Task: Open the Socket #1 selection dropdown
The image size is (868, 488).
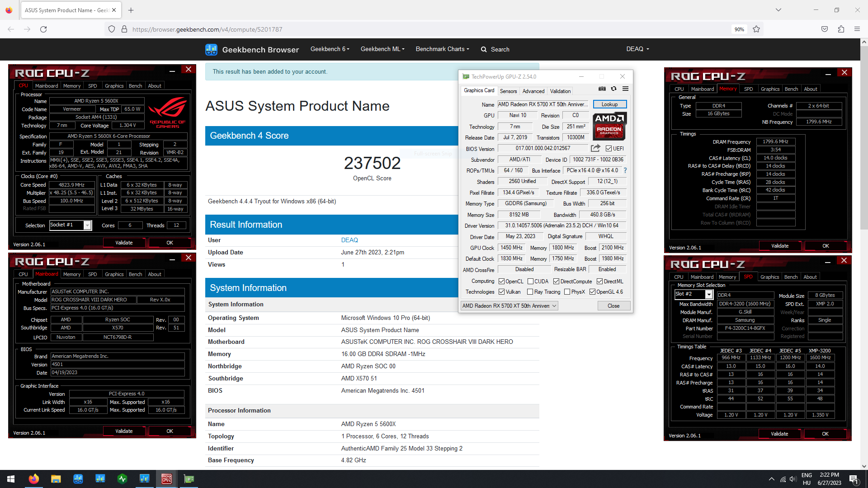Action: [87, 225]
